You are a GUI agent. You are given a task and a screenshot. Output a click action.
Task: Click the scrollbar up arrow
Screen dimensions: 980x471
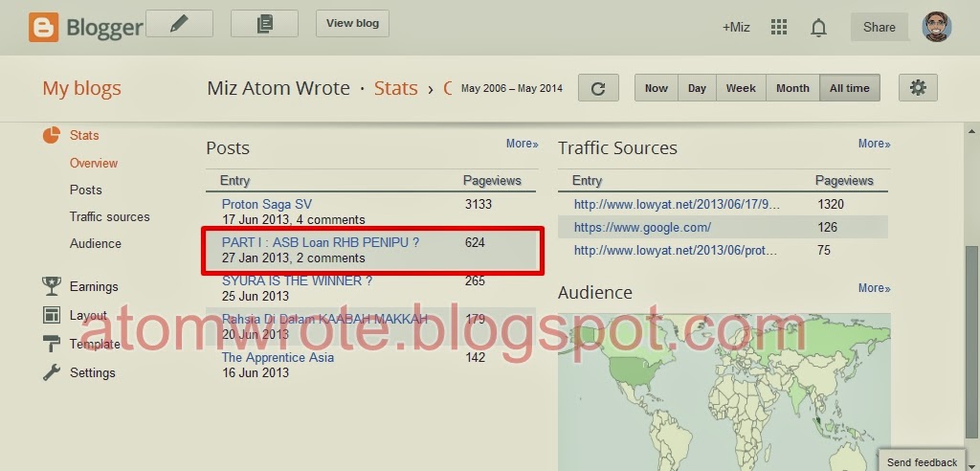(x=972, y=131)
